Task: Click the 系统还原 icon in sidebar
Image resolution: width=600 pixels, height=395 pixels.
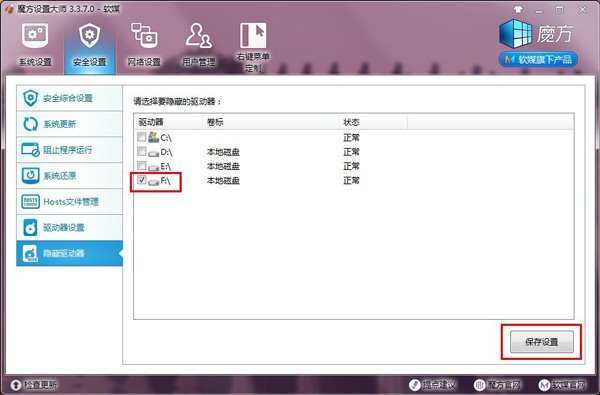Action: [x=30, y=176]
